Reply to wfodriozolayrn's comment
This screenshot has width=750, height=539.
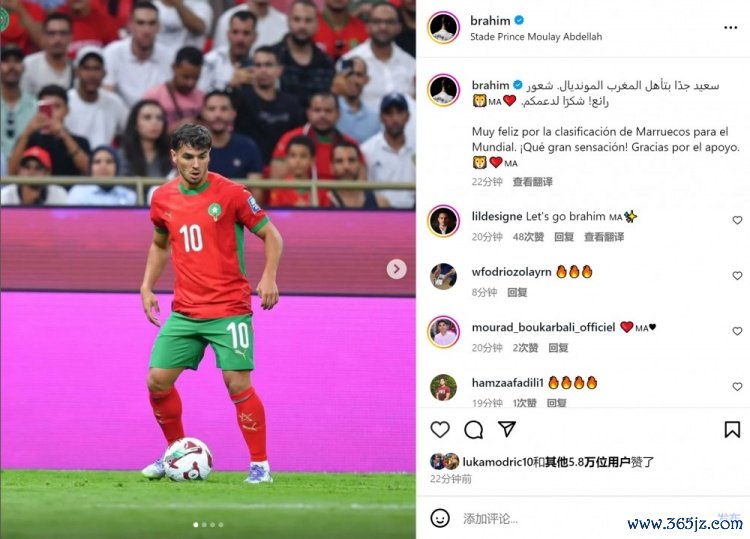(x=517, y=292)
